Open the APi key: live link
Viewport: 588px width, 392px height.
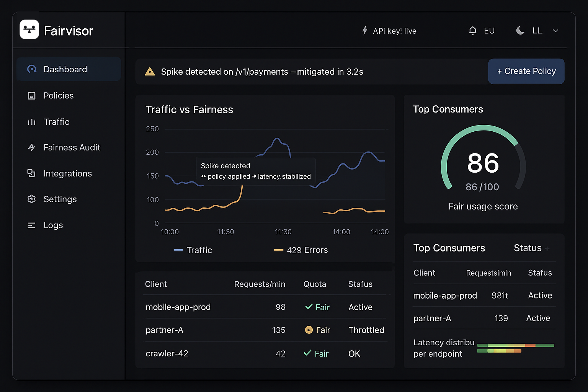tap(394, 31)
